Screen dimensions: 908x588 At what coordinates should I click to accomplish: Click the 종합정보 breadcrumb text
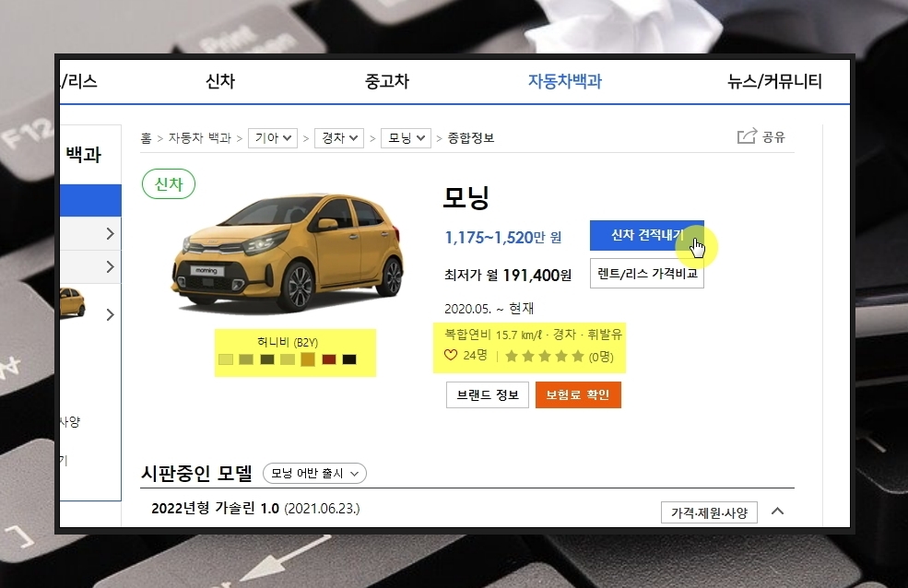tap(471, 138)
